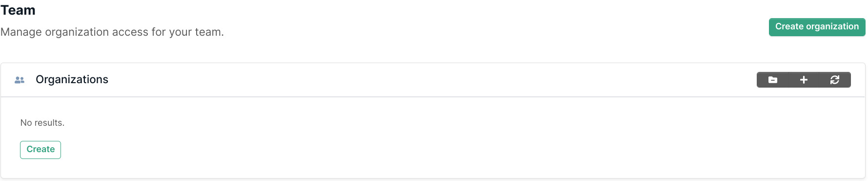868x181 pixels.
Task: Create an organization from the empty results area
Action: (x=40, y=150)
